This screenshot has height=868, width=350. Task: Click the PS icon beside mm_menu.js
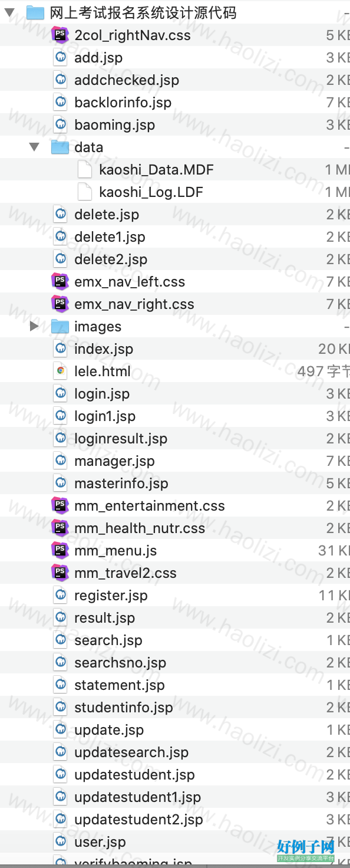tap(60, 551)
